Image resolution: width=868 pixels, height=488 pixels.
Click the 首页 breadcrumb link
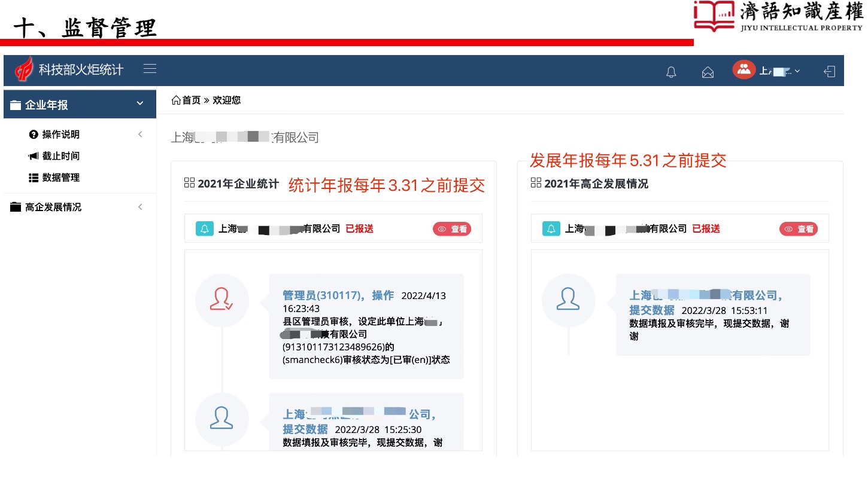pyautogui.click(x=192, y=100)
